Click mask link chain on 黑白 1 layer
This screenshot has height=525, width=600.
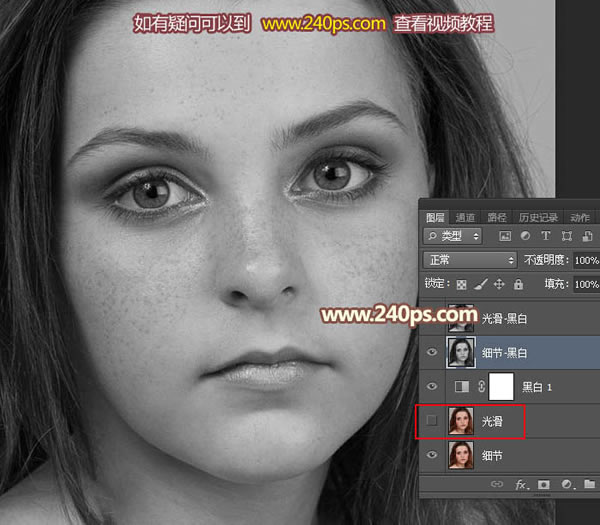481,386
